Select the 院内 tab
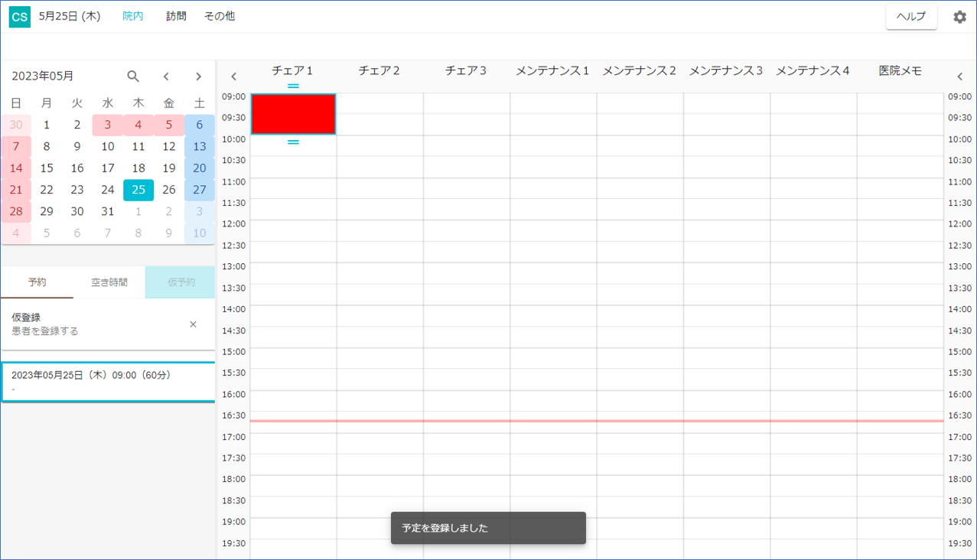 click(x=133, y=16)
